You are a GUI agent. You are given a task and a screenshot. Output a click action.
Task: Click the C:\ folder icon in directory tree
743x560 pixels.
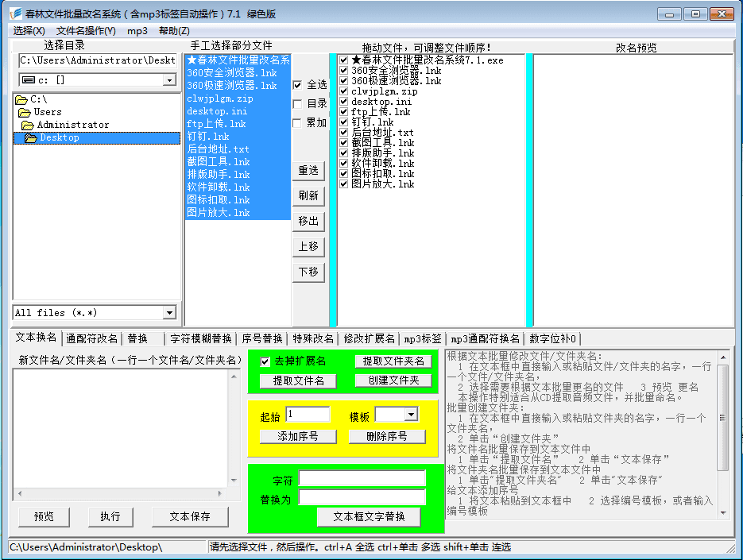coord(21,99)
